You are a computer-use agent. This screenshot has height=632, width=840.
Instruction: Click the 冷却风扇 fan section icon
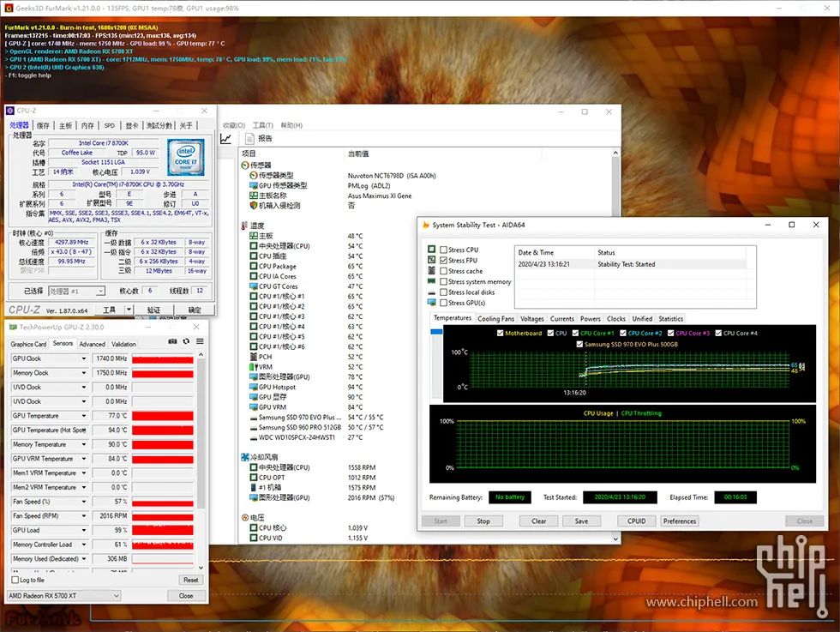coord(245,457)
